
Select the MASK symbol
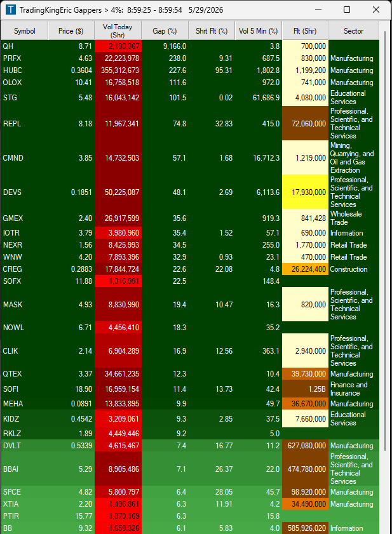[x=13, y=304]
